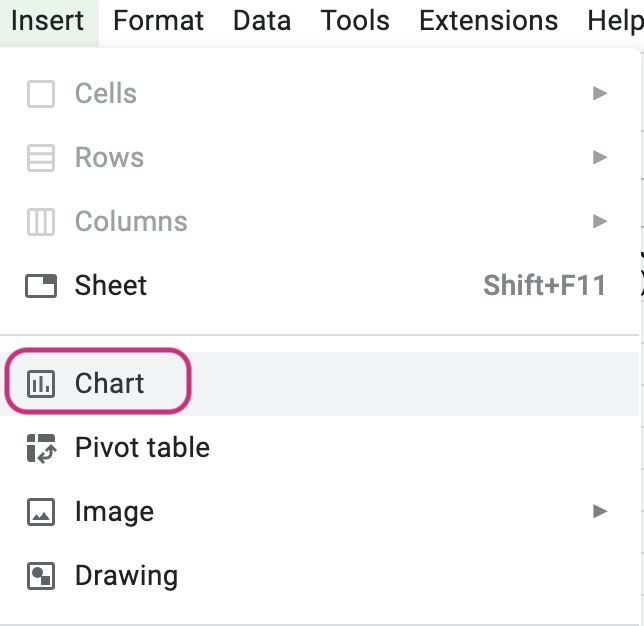
Task: Click the Rows icon in Insert menu
Action: (x=41, y=158)
